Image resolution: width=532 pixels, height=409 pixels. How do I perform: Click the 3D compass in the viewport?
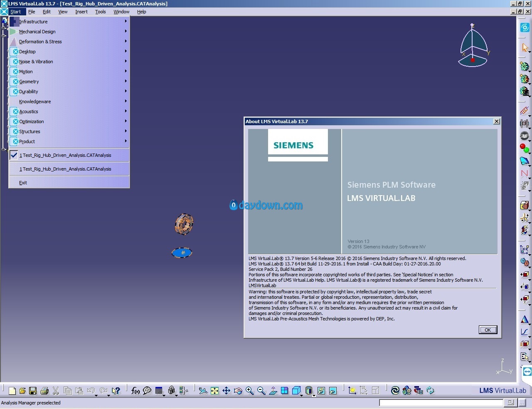[473, 46]
